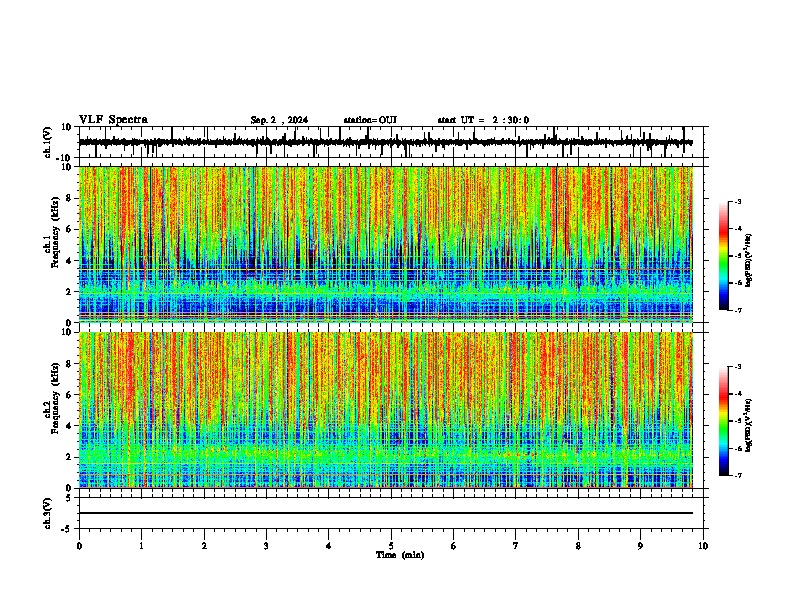Click the time axis tick label '3'
The height and width of the screenshot is (612, 792).
coord(266,546)
